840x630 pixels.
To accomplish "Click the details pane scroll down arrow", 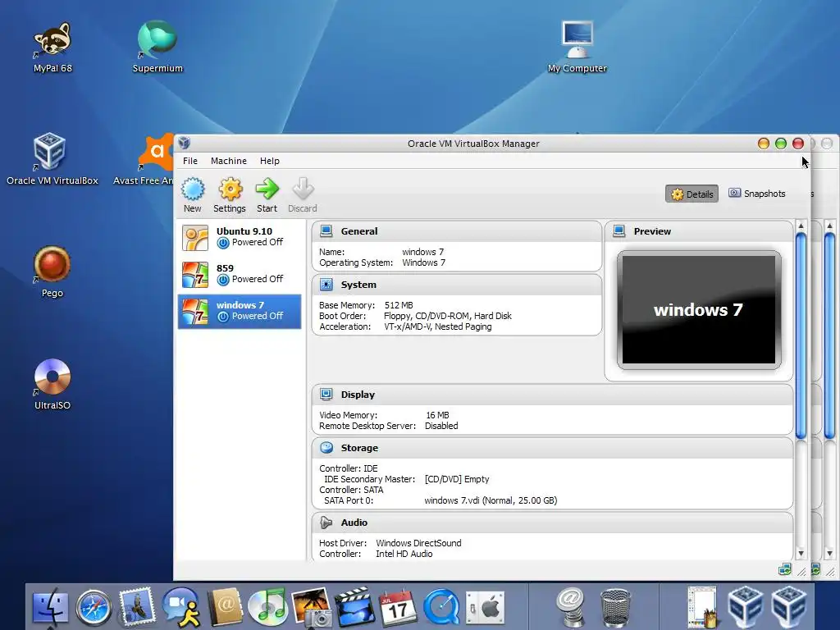I will [801, 553].
